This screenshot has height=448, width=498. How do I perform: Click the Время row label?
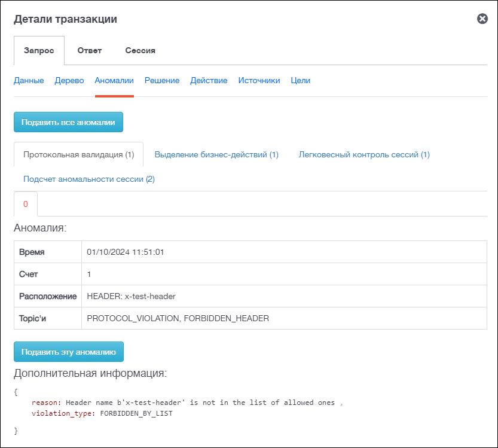32,252
